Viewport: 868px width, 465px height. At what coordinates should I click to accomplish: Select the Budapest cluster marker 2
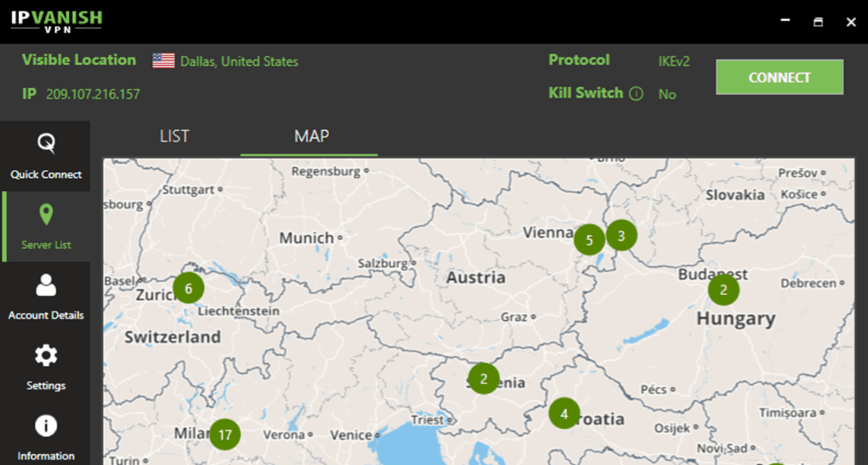point(723,291)
